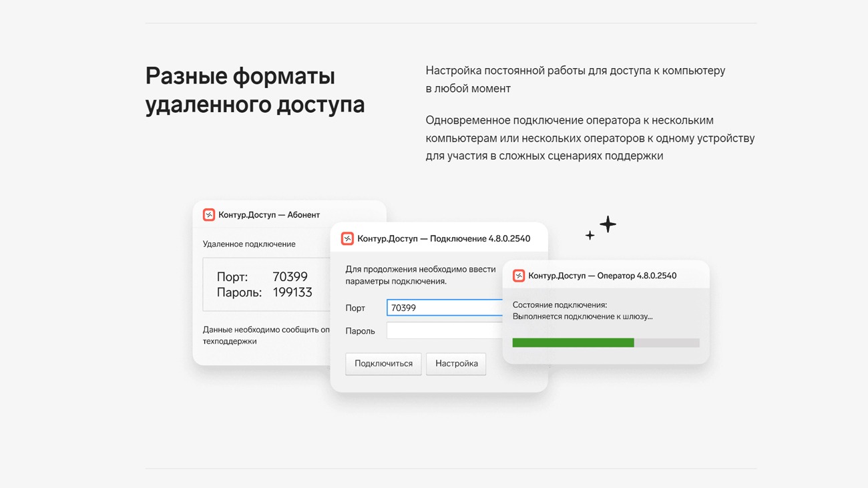Click the small black sparkle star
868x488 pixels.
tap(590, 236)
